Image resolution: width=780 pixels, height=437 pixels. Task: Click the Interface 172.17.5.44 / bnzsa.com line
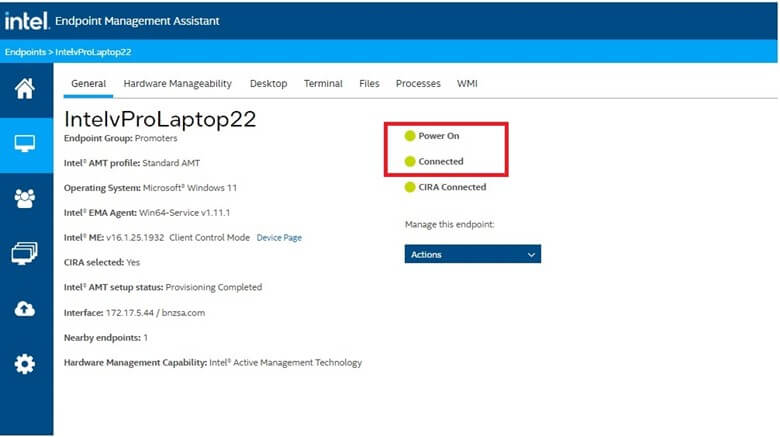[134, 313]
